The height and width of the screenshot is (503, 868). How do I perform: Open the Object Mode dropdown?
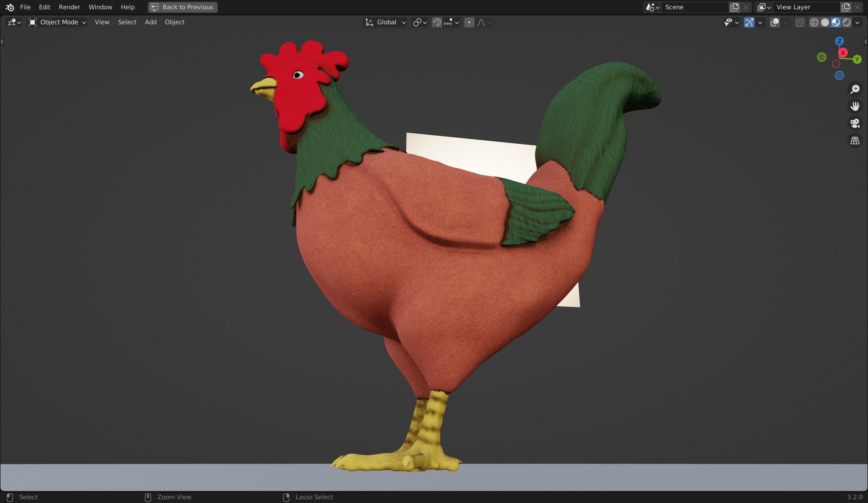(x=57, y=22)
